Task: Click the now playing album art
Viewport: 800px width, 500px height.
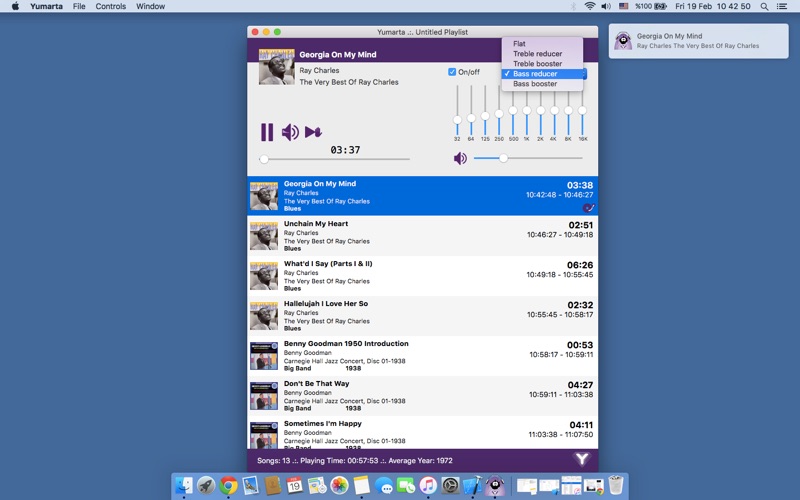Action: pos(277,67)
